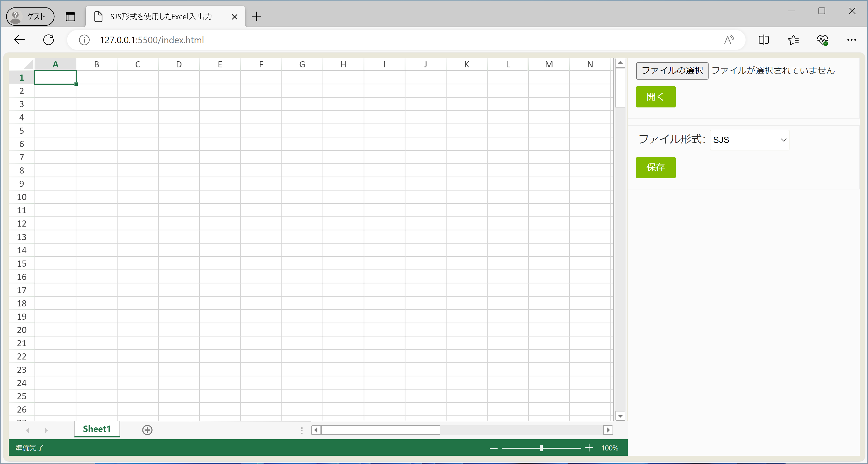Click the green 保存 button
The width and height of the screenshot is (868, 464).
tap(656, 167)
